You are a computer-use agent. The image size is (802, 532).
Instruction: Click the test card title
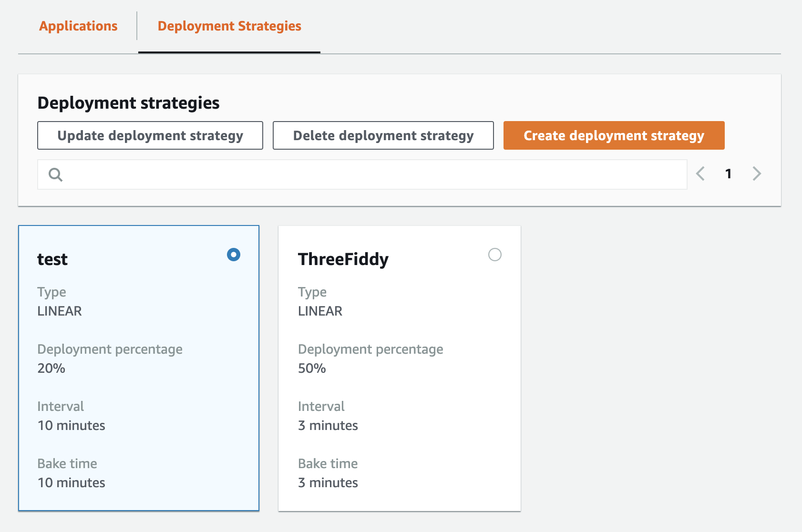[52, 259]
